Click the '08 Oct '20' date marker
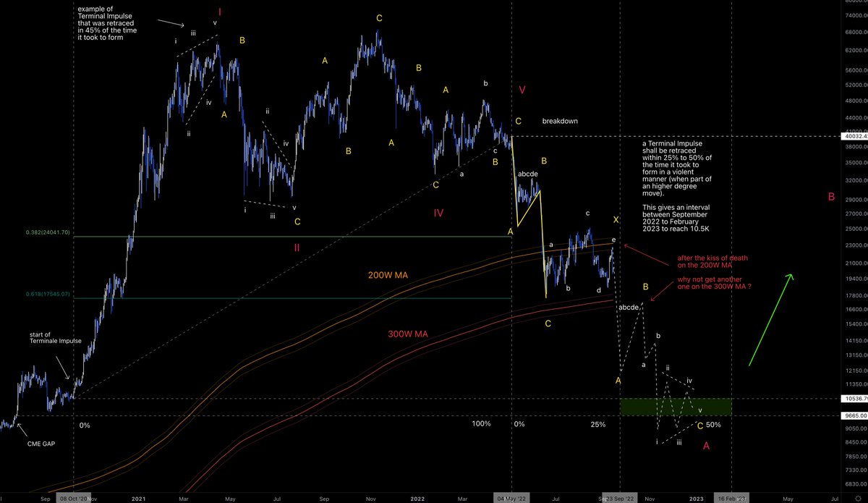The height and width of the screenshot is (503, 868). click(72, 498)
